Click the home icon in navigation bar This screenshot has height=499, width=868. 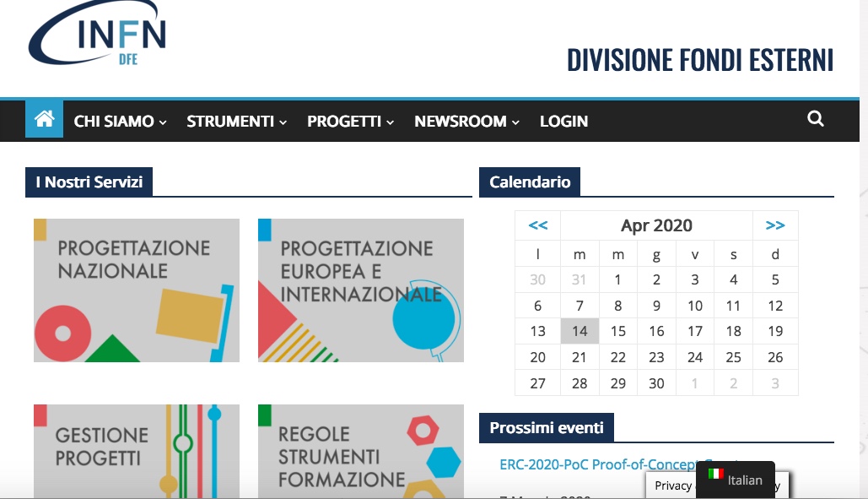(44, 120)
